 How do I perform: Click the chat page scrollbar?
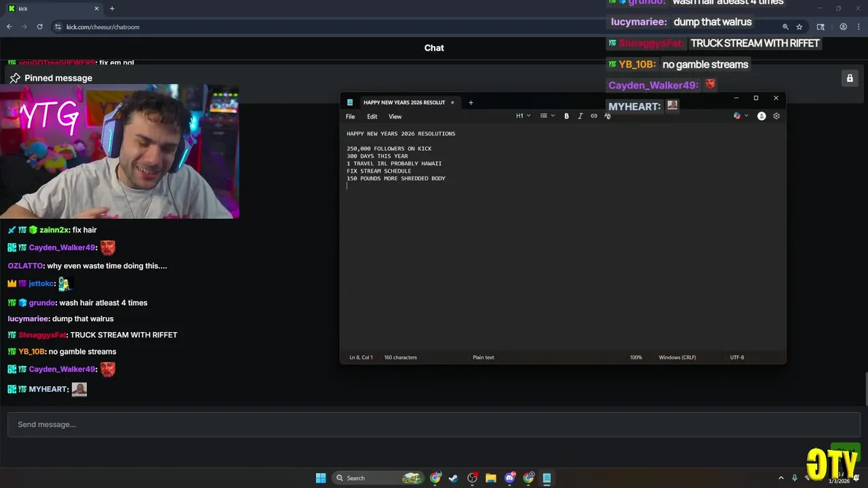[865, 388]
